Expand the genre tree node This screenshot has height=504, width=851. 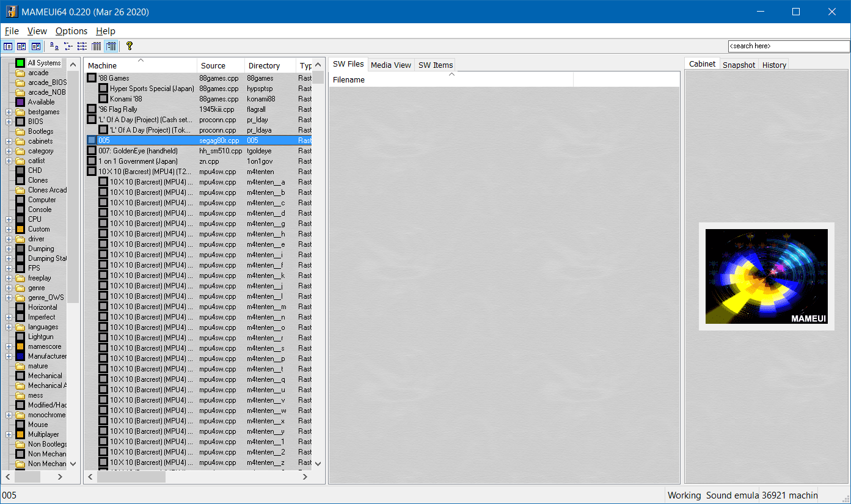pyautogui.click(x=9, y=288)
